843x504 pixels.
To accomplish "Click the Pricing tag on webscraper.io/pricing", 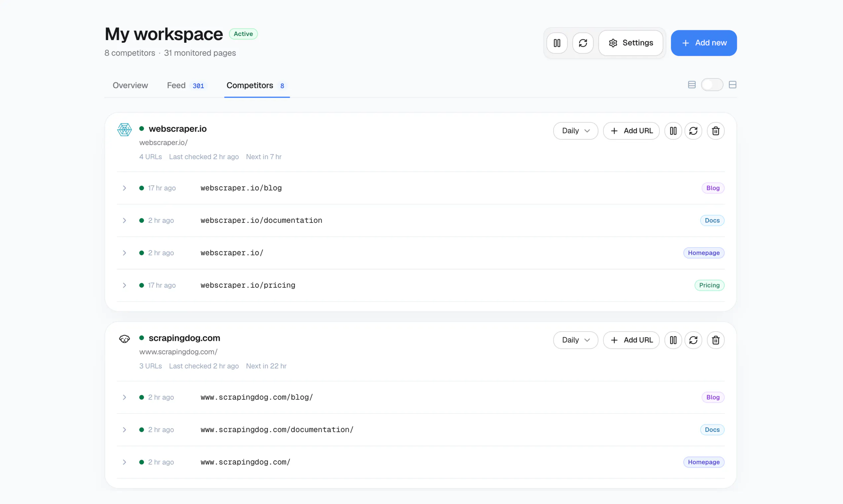I will click(x=709, y=285).
